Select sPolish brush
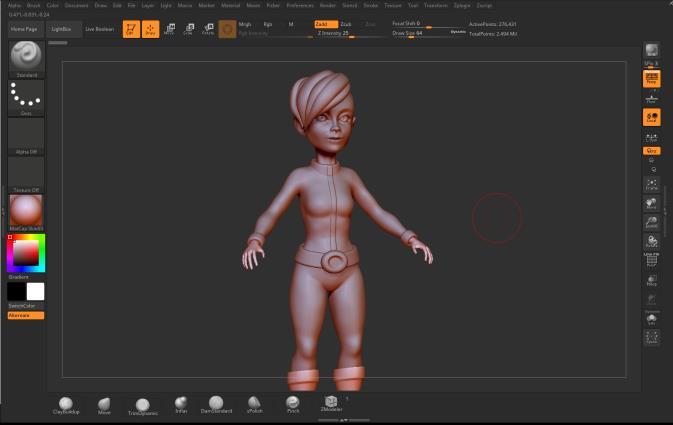 [x=255, y=405]
